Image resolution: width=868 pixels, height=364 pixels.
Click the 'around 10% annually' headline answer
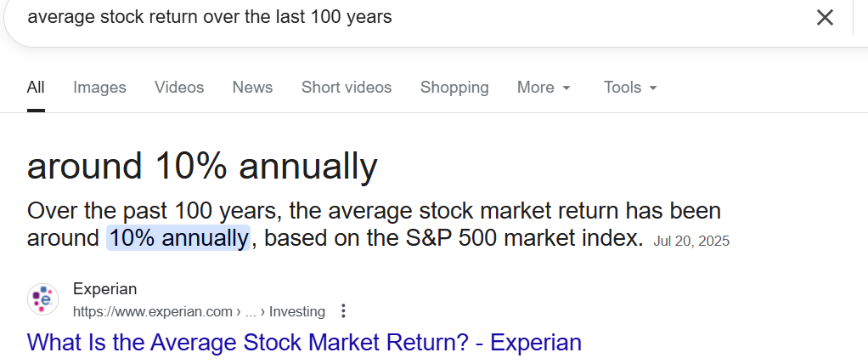coord(202,166)
